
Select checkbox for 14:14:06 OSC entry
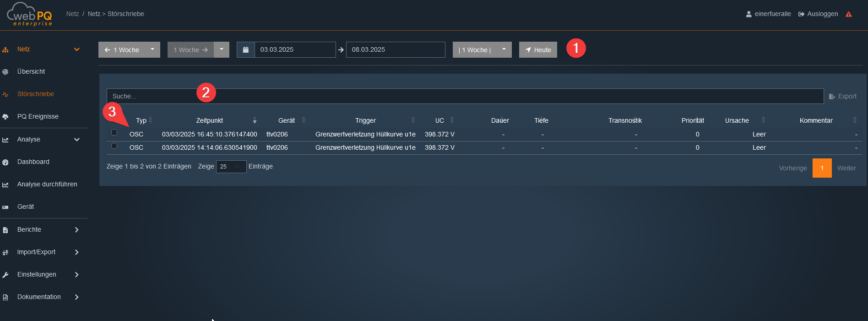pyautogui.click(x=114, y=146)
